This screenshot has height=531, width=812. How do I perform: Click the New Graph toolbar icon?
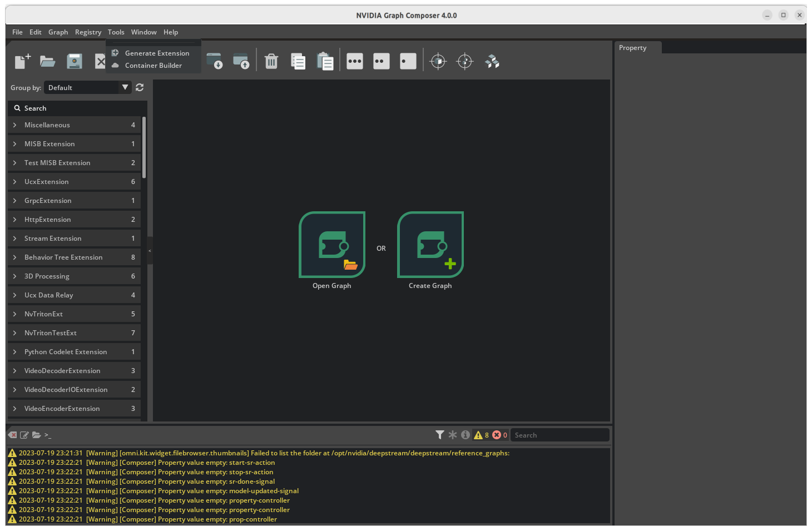click(22, 61)
